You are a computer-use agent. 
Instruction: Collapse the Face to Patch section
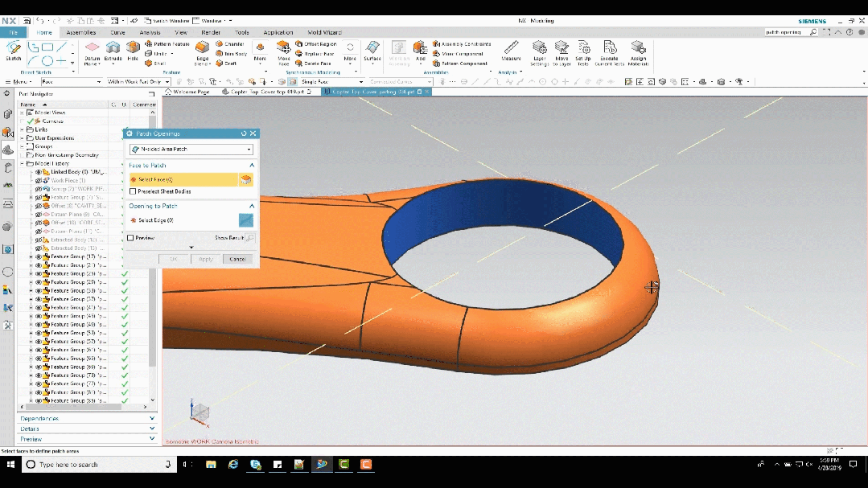[x=252, y=166]
